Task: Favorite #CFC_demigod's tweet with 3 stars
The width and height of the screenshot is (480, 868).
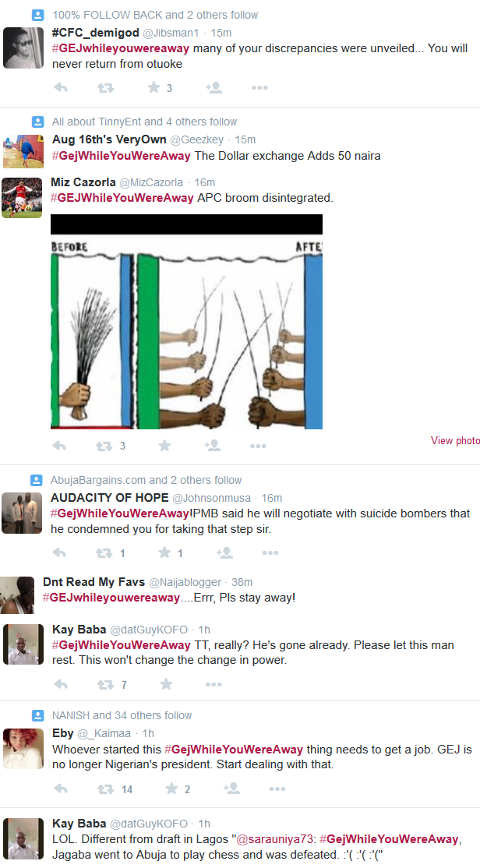Action: click(154, 87)
